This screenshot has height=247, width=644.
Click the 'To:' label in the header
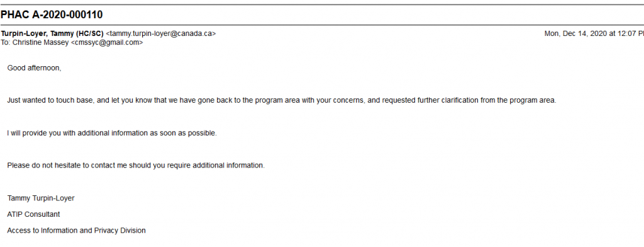(6, 42)
